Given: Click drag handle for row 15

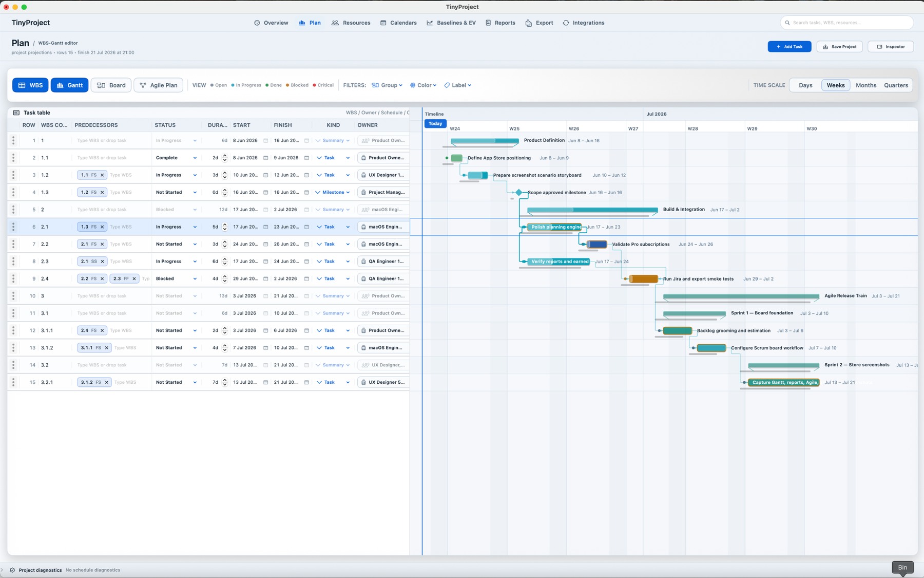Looking at the screenshot, I should [13, 382].
